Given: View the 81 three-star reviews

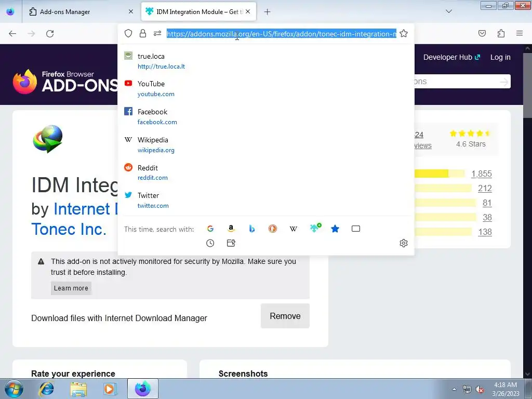Looking at the screenshot, I should pos(487,203).
